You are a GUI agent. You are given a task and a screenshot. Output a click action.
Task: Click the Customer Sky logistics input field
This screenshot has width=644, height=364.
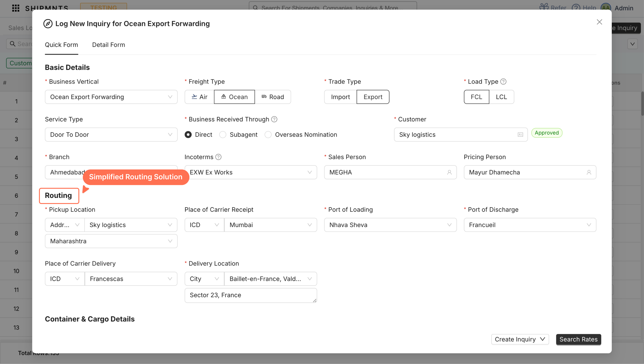coord(461,134)
